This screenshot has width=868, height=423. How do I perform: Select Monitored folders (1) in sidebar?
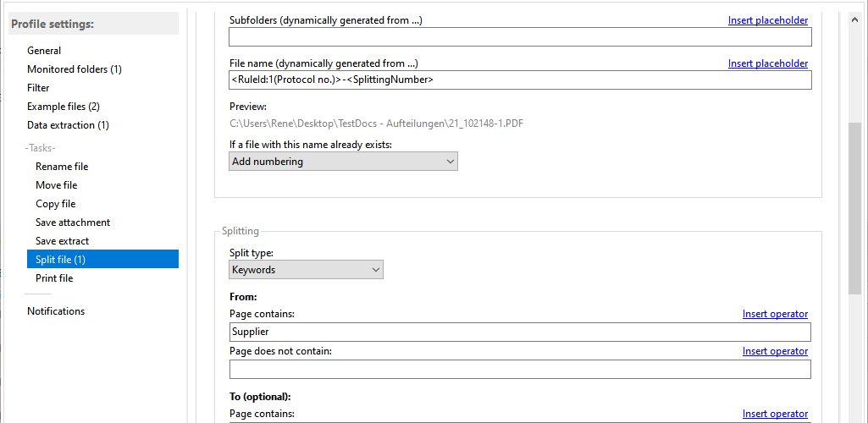coord(75,69)
